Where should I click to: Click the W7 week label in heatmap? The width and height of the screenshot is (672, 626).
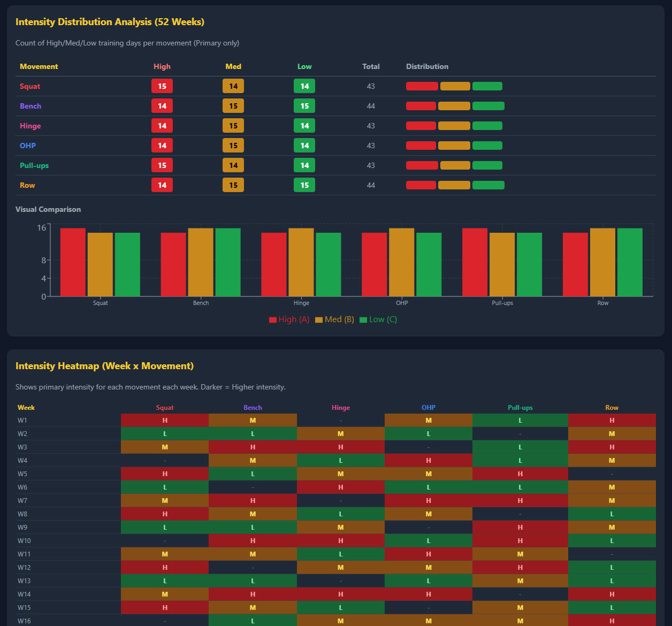tap(22, 501)
